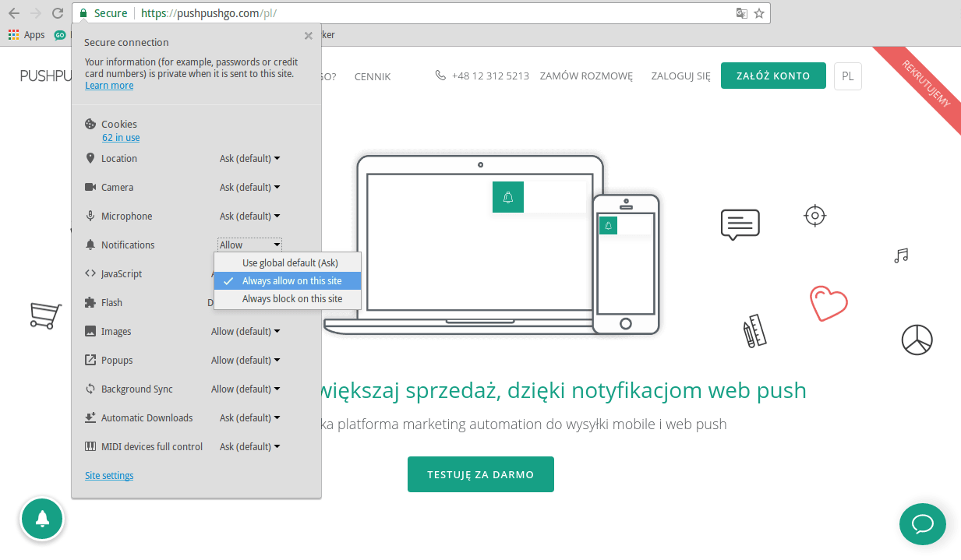Open the Site settings link
961x560 pixels.
(109, 476)
